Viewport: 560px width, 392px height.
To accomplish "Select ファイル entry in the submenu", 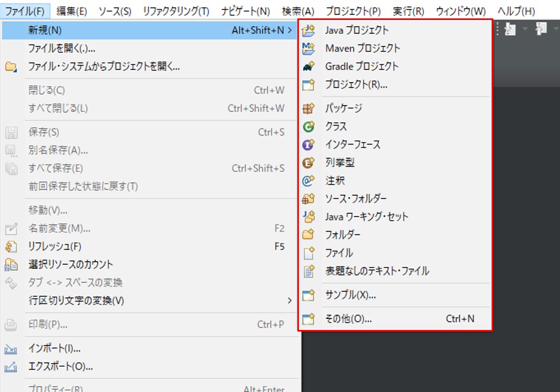I will 395,253.
